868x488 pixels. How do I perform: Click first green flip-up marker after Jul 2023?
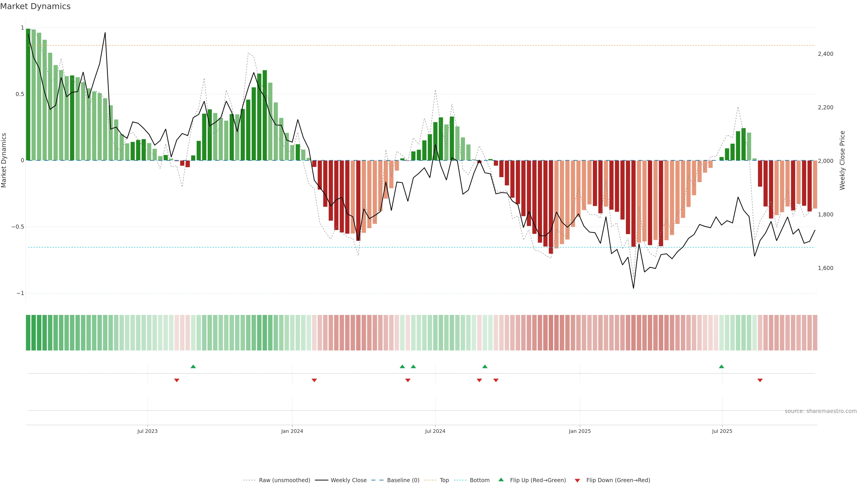coord(193,366)
